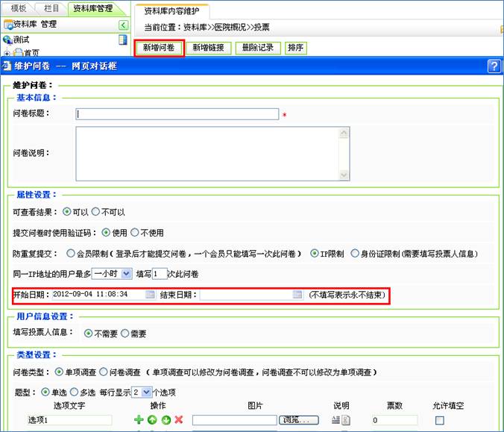The height and width of the screenshot is (432, 504).
Task: Click the 选项1 option text field
Action: tap(69, 420)
